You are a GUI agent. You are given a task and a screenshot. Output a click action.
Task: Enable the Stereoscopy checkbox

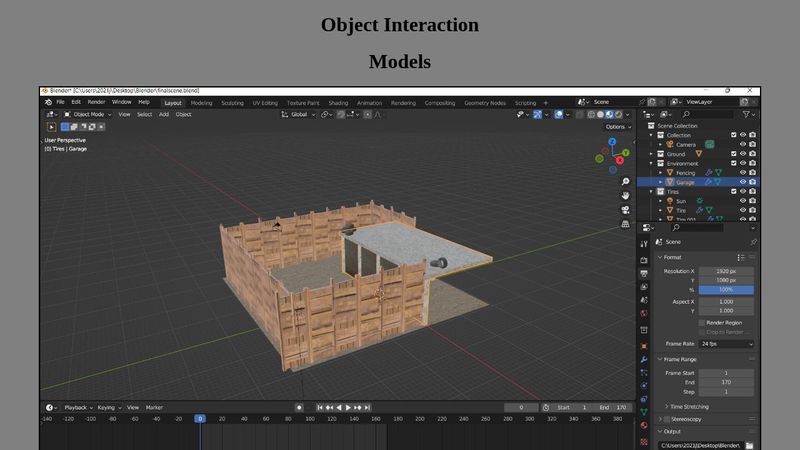tap(667, 419)
